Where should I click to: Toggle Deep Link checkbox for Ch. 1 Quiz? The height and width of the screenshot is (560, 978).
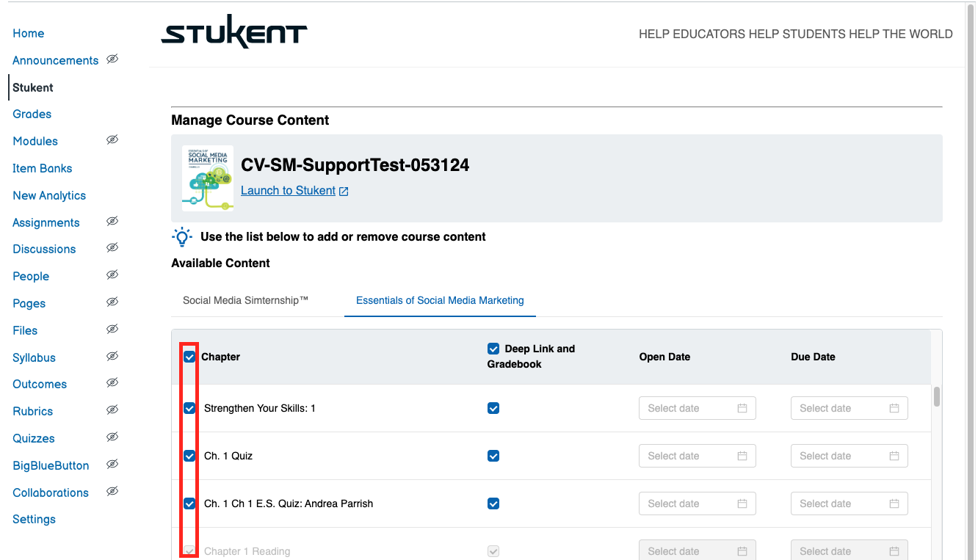(493, 456)
